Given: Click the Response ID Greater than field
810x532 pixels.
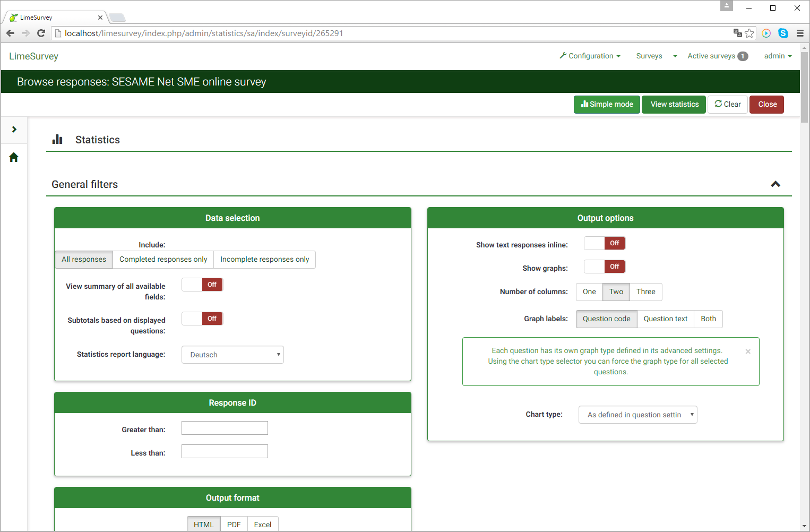Looking at the screenshot, I should (x=225, y=428).
